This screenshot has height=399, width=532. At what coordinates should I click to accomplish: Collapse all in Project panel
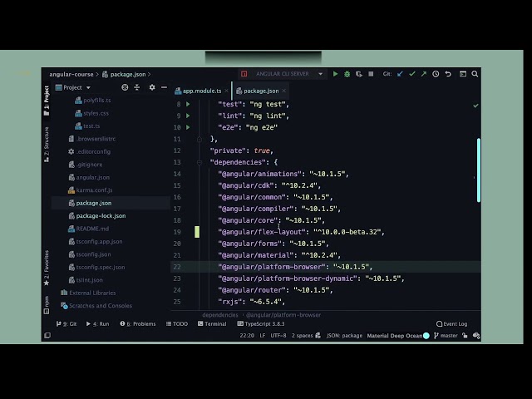point(136,87)
